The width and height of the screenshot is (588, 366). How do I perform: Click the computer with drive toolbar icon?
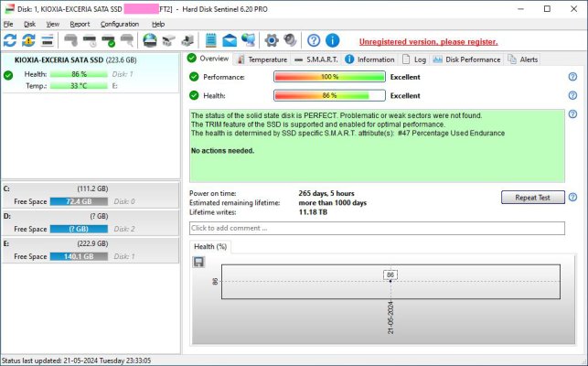[x=187, y=40]
